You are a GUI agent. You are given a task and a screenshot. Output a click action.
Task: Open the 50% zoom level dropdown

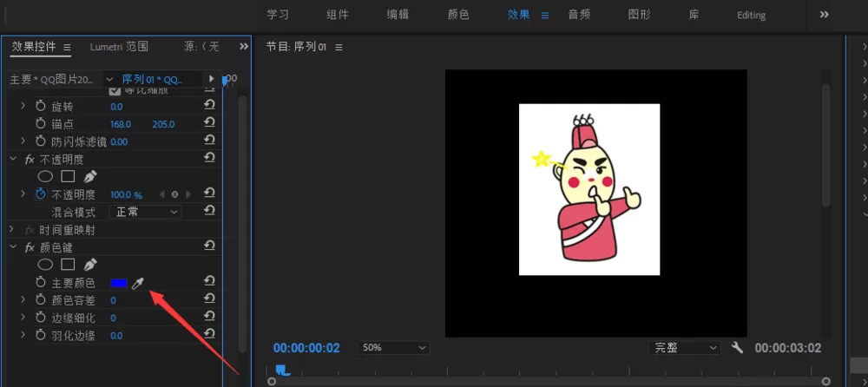click(x=393, y=348)
